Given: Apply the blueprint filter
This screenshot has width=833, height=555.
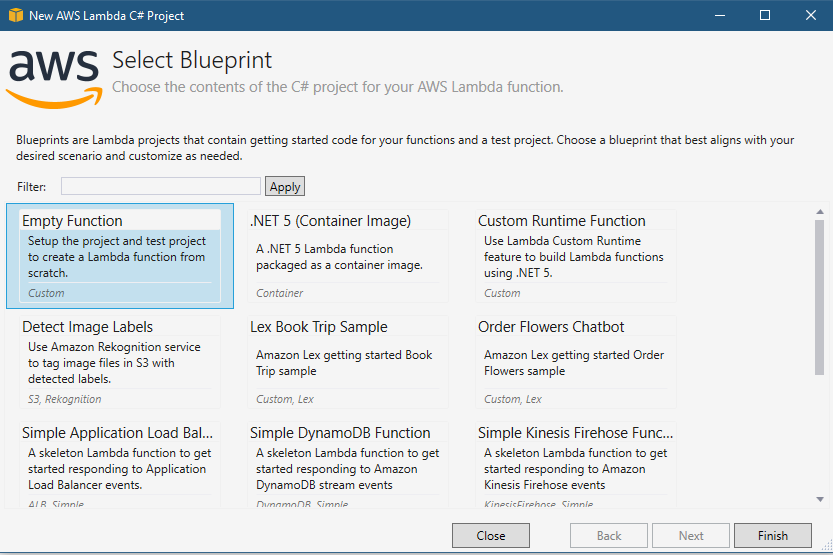Looking at the screenshot, I should [x=285, y=186].
